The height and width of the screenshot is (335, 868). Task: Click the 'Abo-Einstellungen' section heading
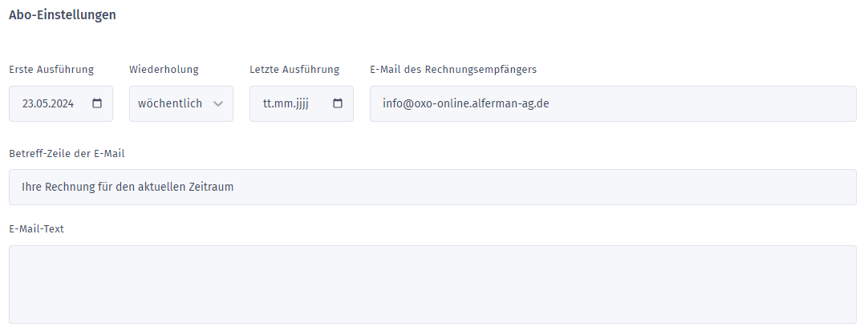coord(62,15)
